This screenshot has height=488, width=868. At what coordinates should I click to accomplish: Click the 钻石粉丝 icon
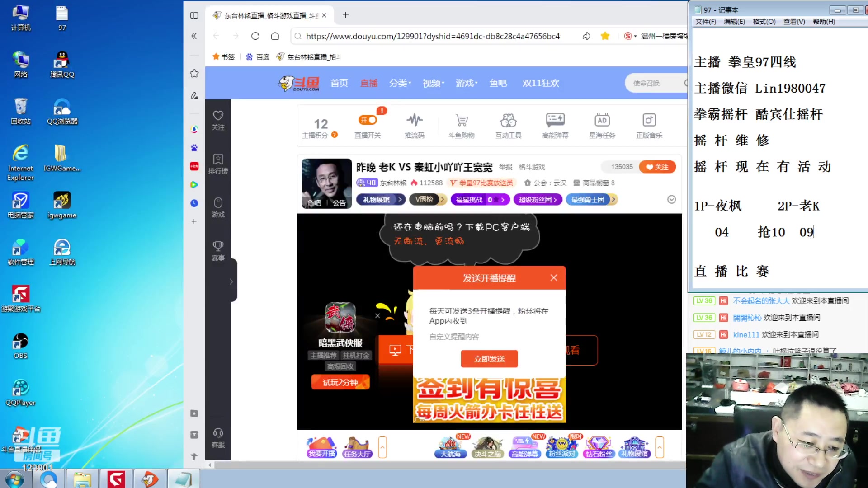[x=598, y=447]
